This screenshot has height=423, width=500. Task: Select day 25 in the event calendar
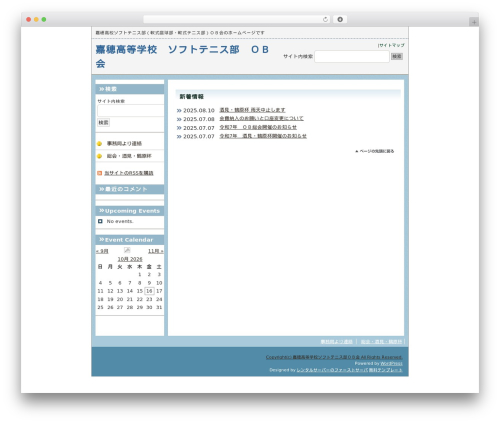(x=100, y=307)
